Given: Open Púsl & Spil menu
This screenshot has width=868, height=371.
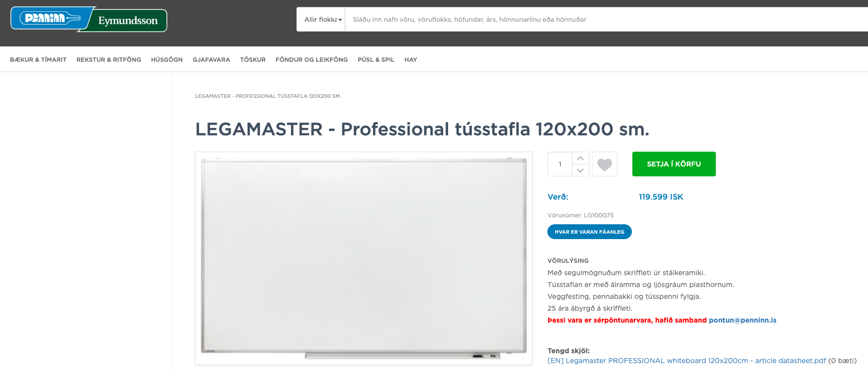Looking at the screenshot, I should pos(376,59).
